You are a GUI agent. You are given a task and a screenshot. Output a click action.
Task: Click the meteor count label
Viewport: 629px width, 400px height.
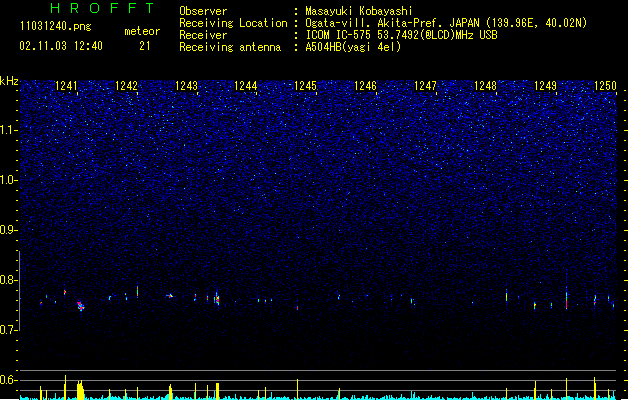click(x=142, y=31)
